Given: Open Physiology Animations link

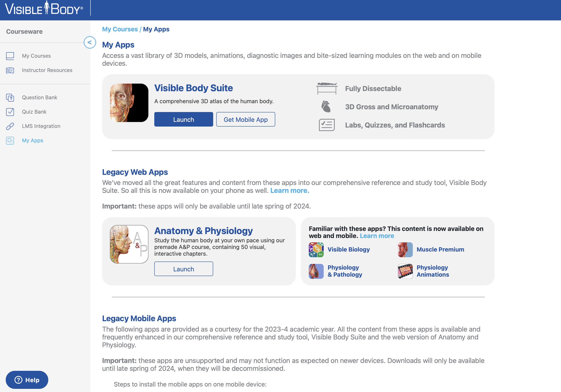Looking at the screenshot, I should 433,271.
